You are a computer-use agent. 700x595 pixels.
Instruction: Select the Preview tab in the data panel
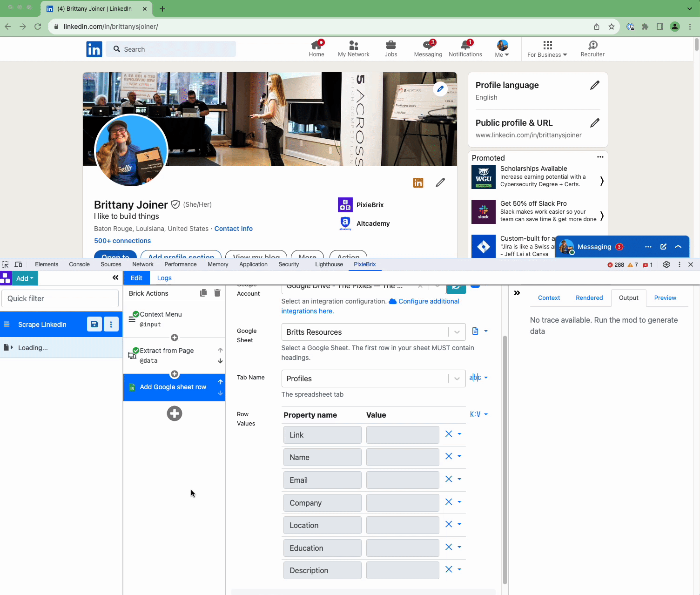click(x=665, y=297)
